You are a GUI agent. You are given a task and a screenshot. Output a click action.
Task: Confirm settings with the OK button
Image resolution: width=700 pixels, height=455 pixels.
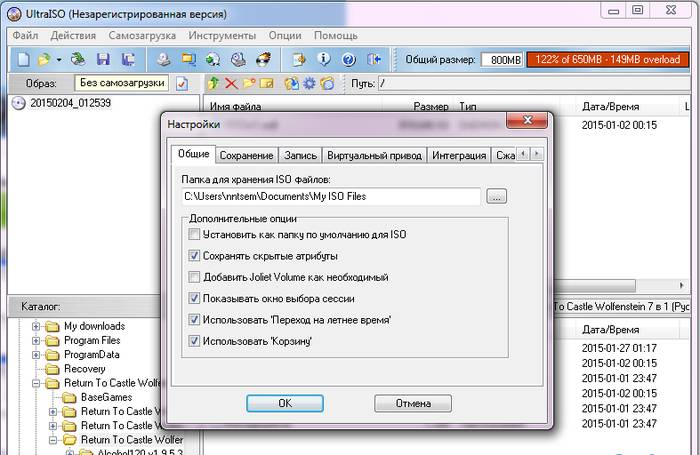(x=285, y=403)
